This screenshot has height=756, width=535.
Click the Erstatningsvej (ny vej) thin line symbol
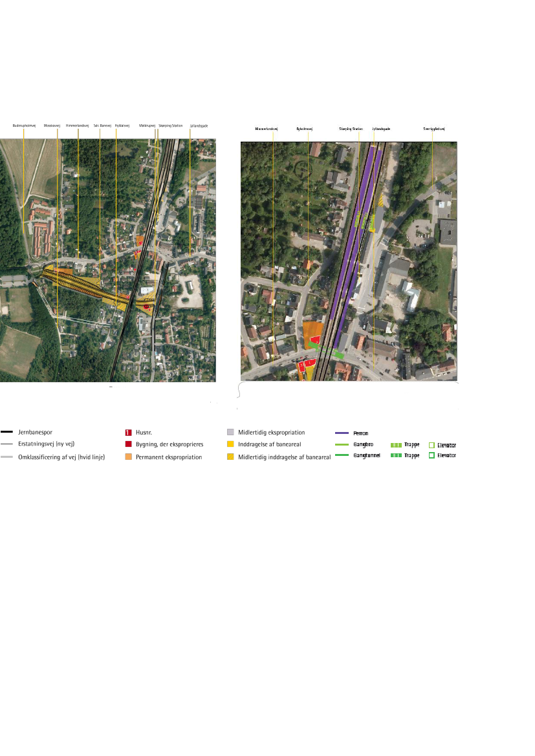7,444
